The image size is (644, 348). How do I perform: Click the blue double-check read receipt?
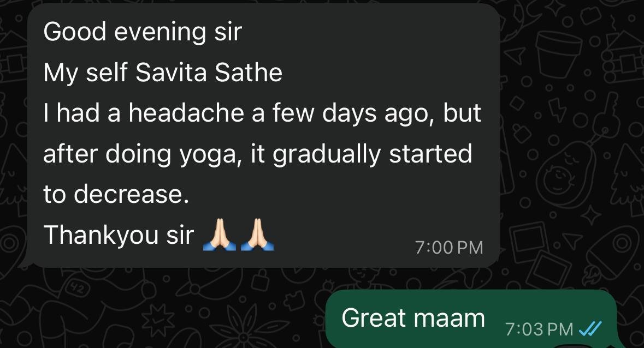tap(590, 329)
